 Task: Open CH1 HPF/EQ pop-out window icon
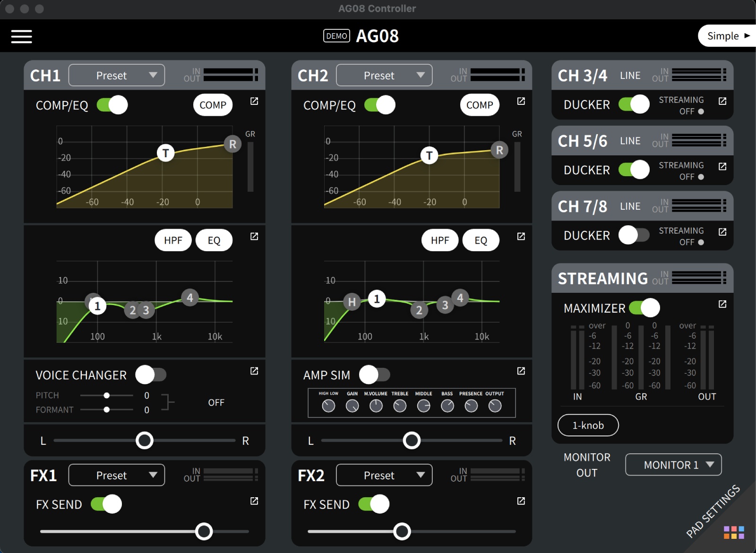click(x=254, y=236)
